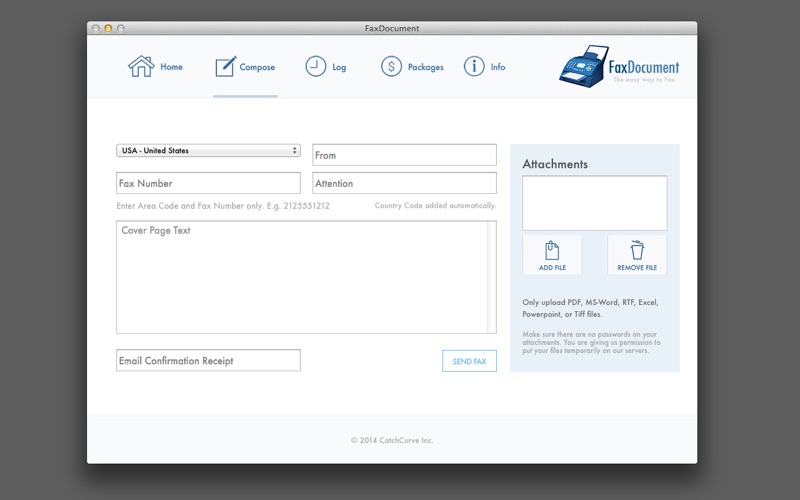Click inside the Cover Page Text area
The image size is (800, 500).
click(x=302, y=277)
